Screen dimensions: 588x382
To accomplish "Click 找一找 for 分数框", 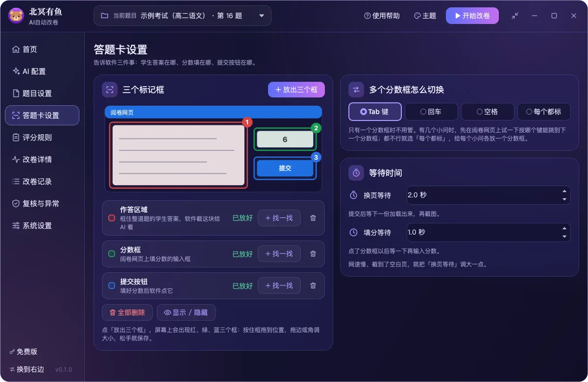I will [x=279, y=254].
